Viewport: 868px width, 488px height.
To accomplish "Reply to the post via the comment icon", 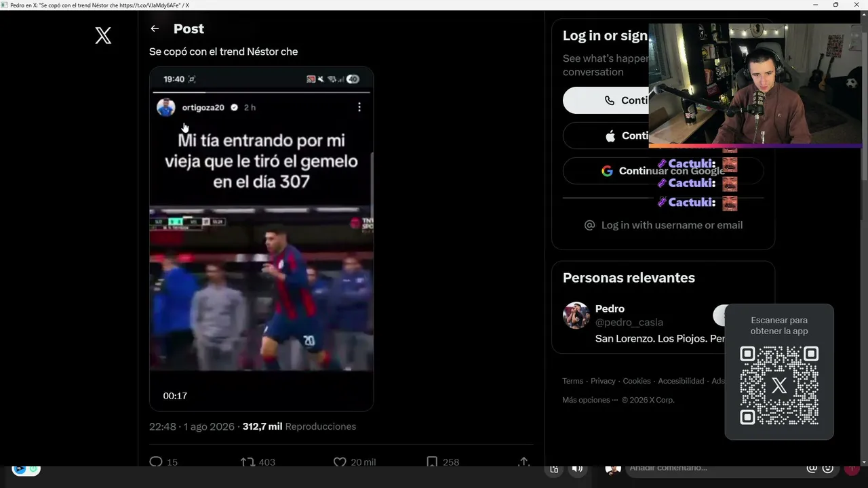I will pyautogui.click(x=156, y=462).
